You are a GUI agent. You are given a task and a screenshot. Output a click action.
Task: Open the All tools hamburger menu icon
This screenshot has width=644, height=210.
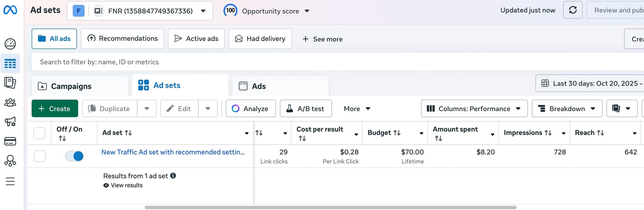click(x=10, y=181)
